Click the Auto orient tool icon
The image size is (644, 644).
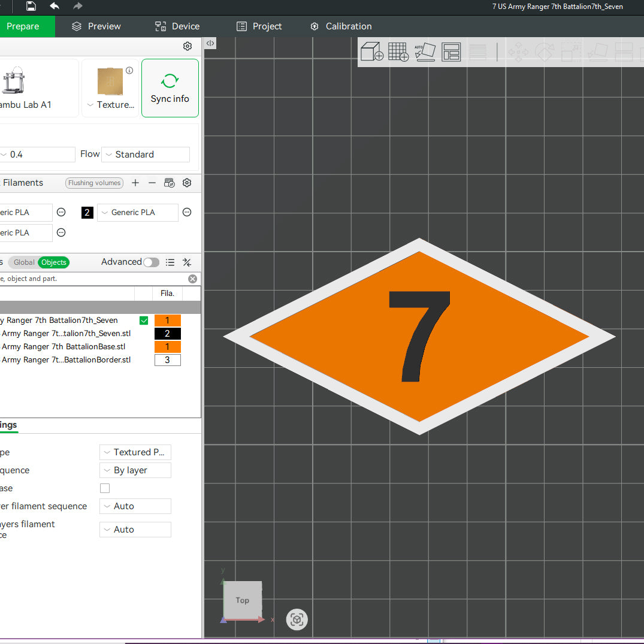tap(425, 52)
